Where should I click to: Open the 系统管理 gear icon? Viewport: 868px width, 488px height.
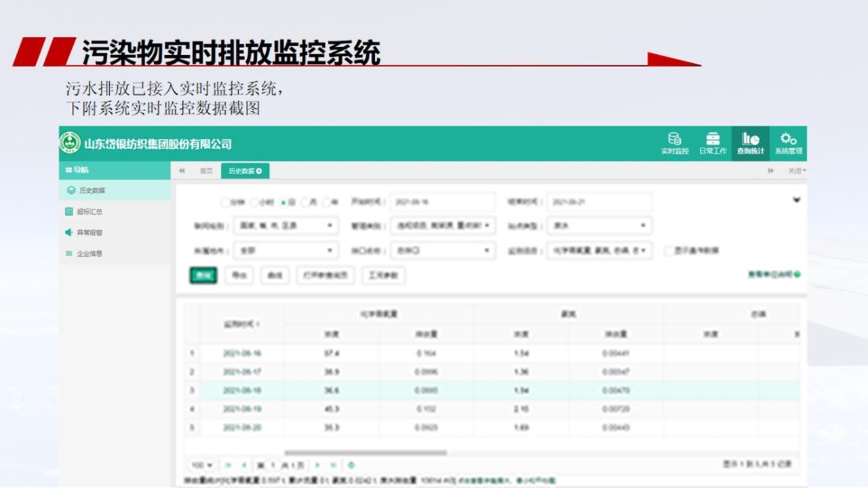tap(788, 139)
